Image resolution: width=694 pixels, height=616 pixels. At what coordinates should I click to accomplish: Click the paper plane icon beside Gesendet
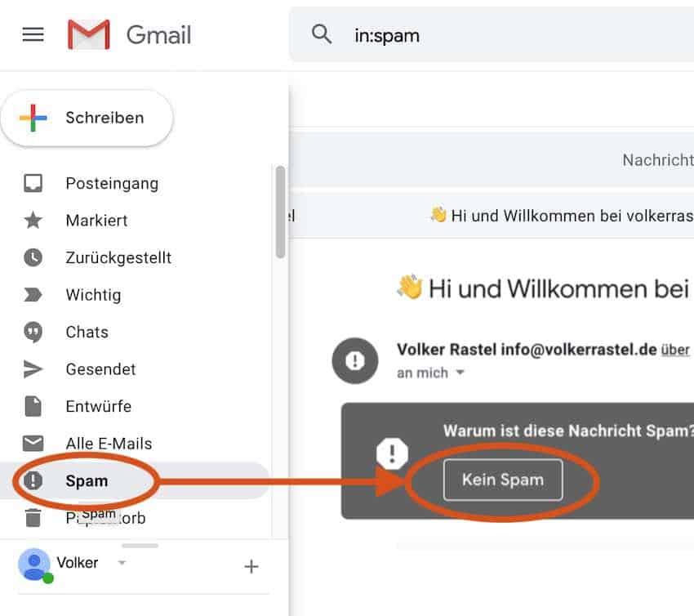point(33,369)
